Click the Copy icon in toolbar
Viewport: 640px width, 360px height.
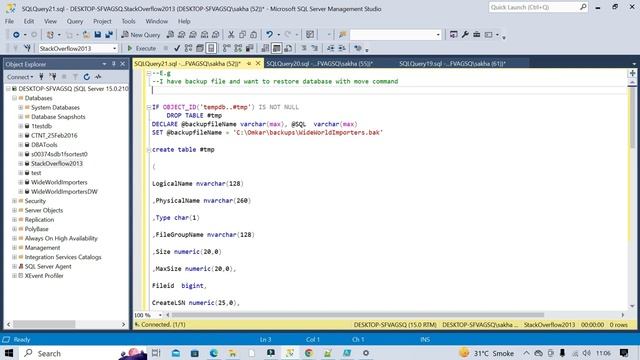(242, 35)
